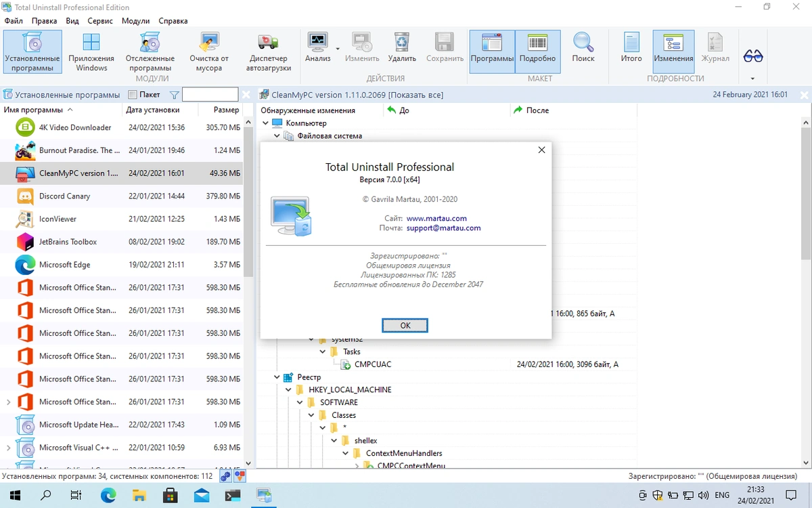Open the Mail app from taskbar

201,495
